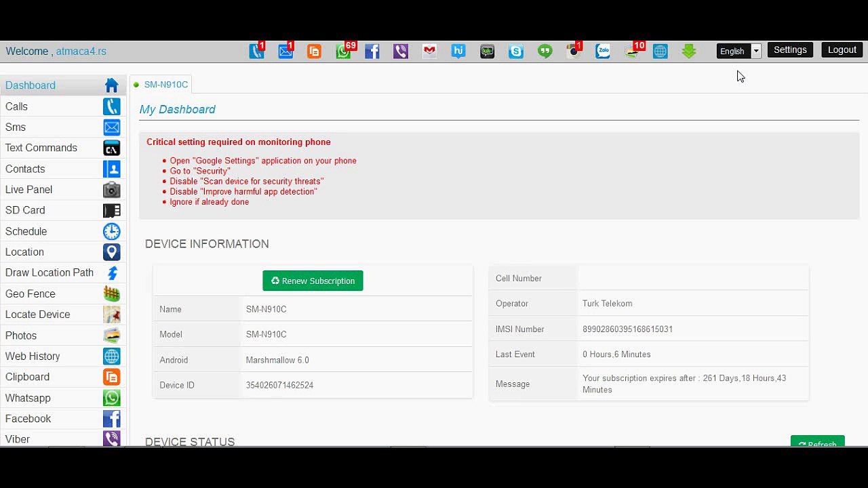Screen dimensions: 868x488
Task: Click the Cell Number label
Action: coord(519,279)
